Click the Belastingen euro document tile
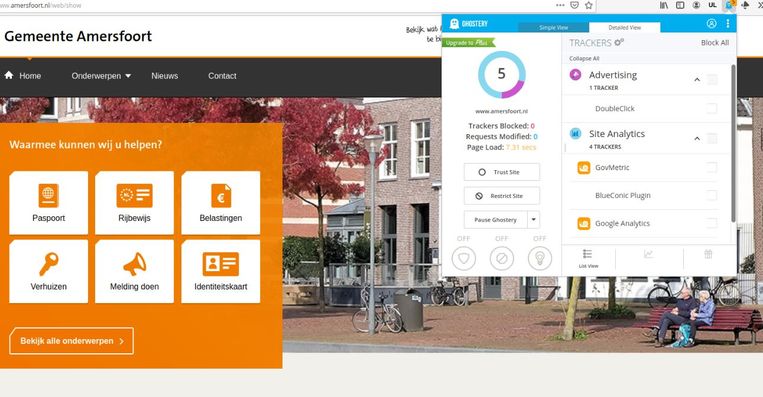 click(x=220, y=202)
